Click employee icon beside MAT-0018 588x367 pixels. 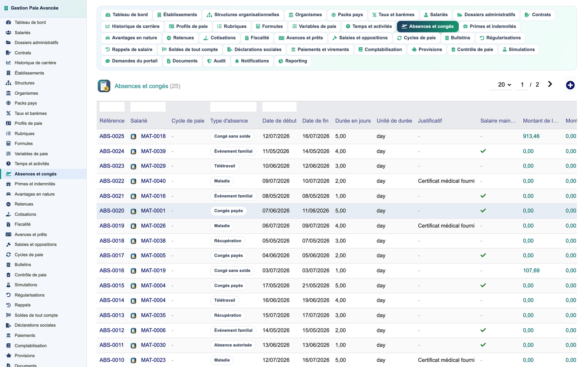133,137
